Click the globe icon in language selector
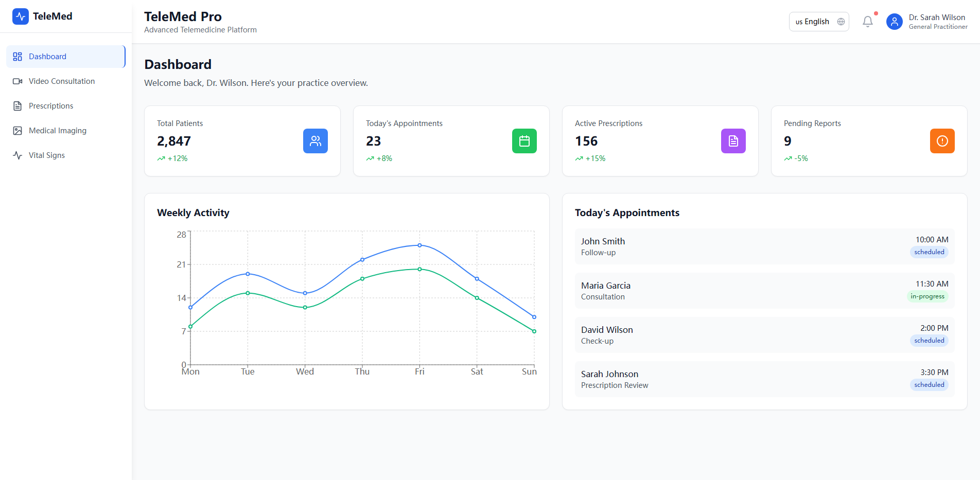This screenshot has height=480, width=980. 841,22
